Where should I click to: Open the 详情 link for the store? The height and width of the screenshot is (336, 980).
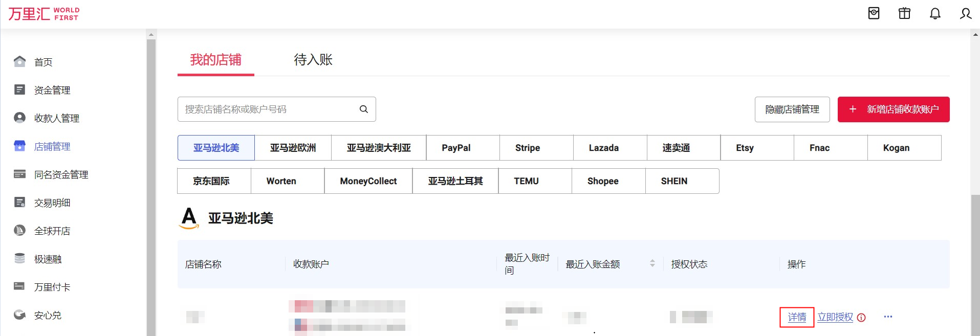pyautogui.click(x=797, y=317)
